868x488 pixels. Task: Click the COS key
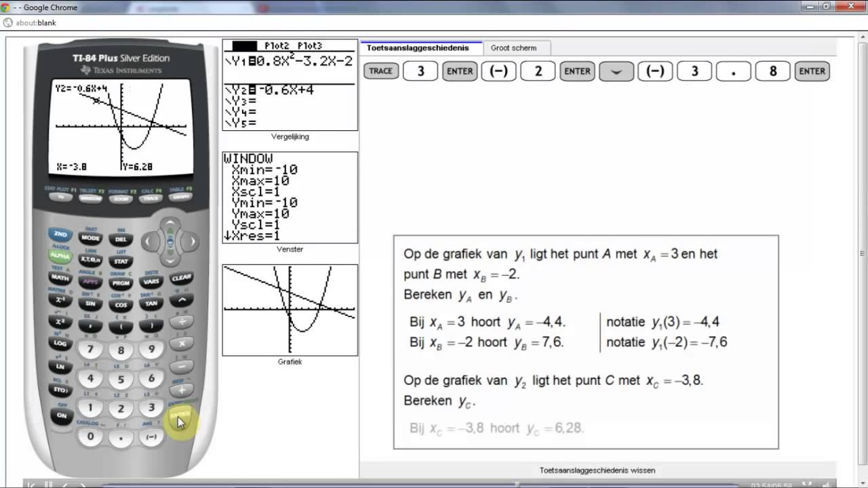point(121,305)
